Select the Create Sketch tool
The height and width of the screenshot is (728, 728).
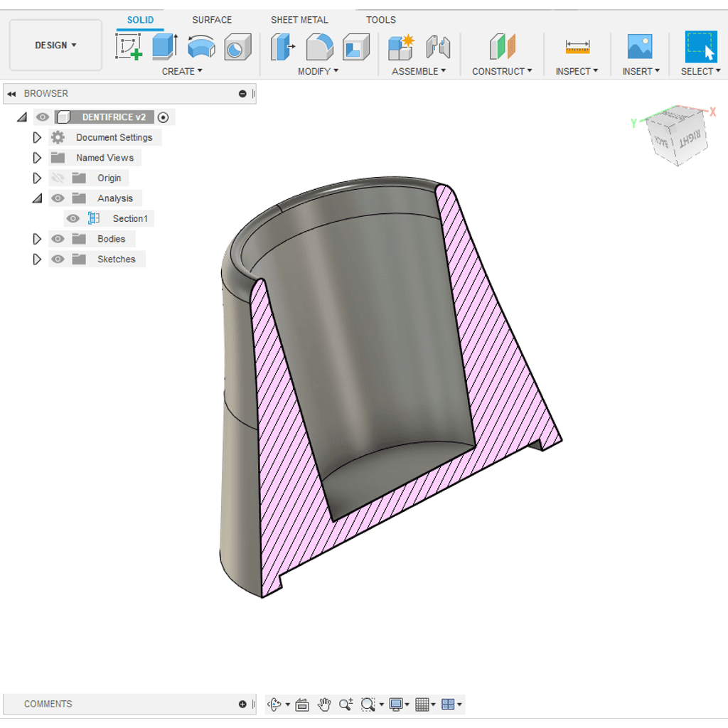tap(129, 46)
